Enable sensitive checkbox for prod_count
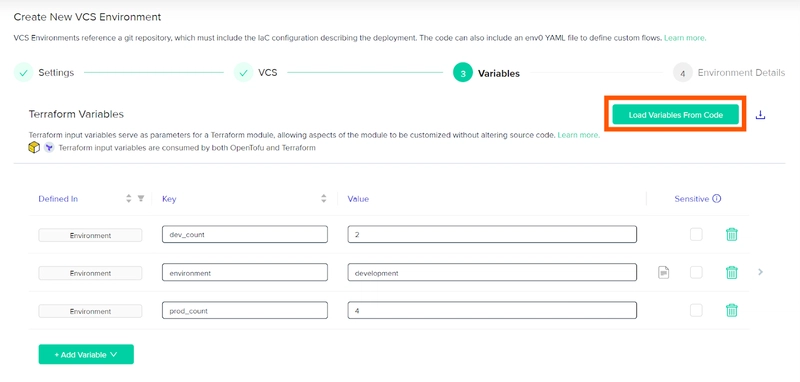 tap(696, 310)
